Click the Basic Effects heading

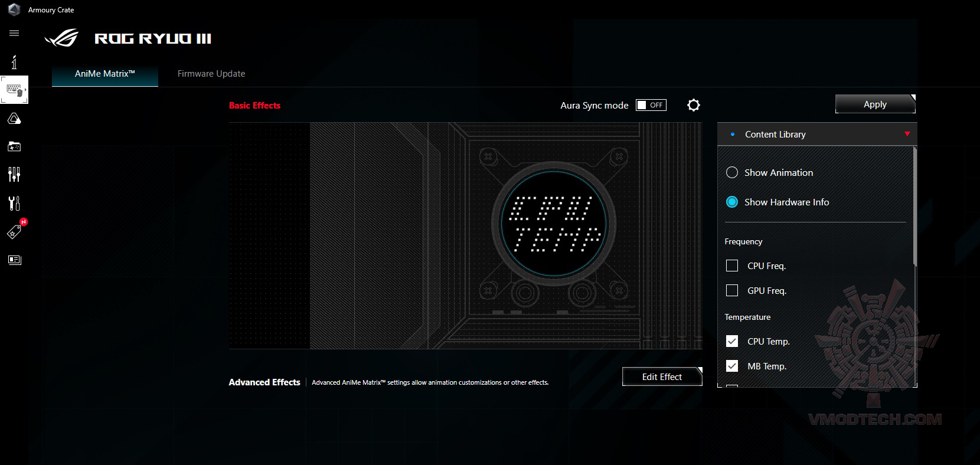[x=255, y=105]
